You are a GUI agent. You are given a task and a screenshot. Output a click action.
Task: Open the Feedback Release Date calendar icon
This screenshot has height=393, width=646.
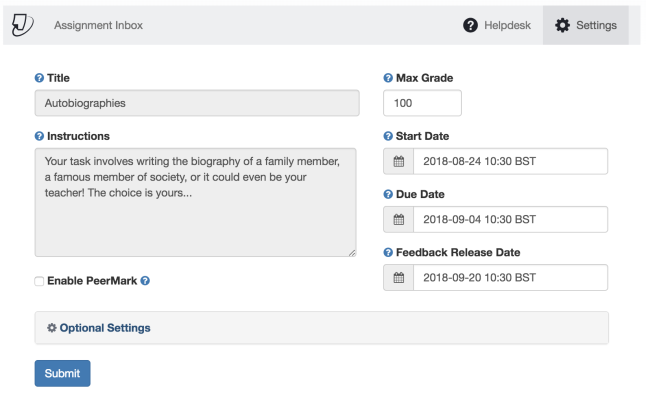pos(398,278)
